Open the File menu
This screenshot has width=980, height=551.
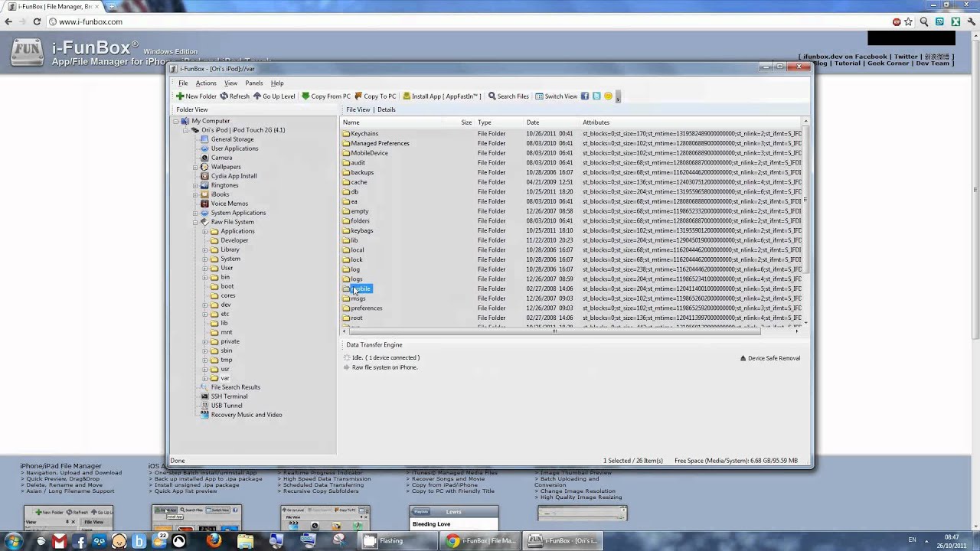pyautogui.click(x=183, y=83)
